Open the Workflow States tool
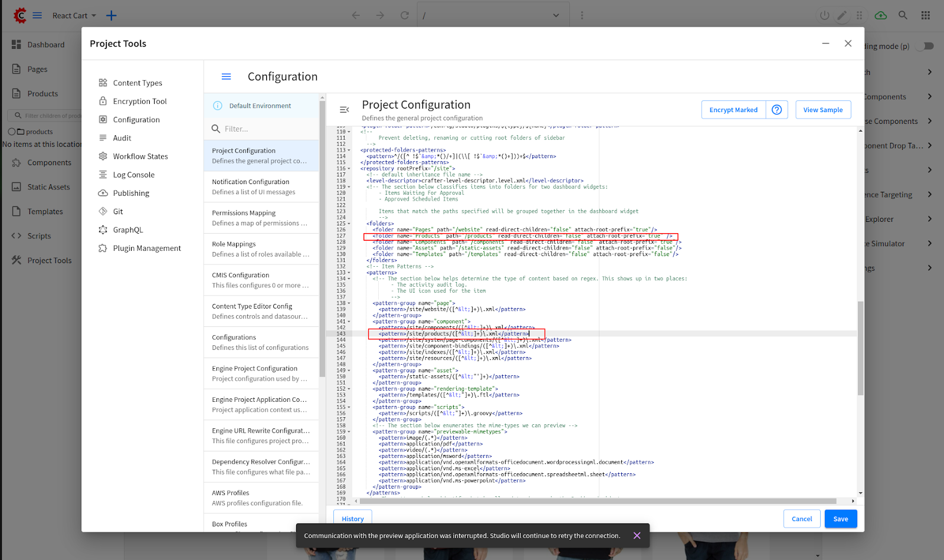Viewport: 944px width, 560px height. point(140,156)
